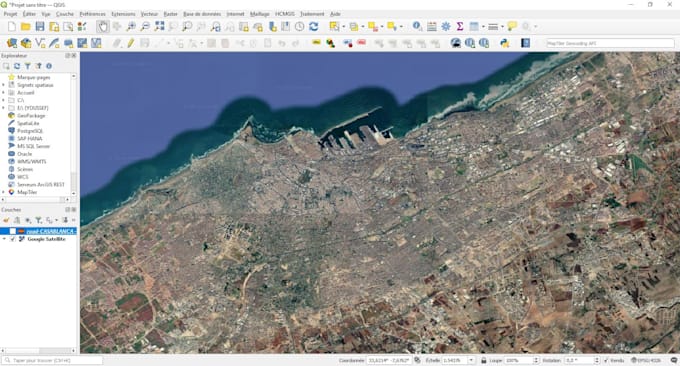Expand the Accueil tree node
The width and height of the screenshot is (680, 366).
point(3,92)
